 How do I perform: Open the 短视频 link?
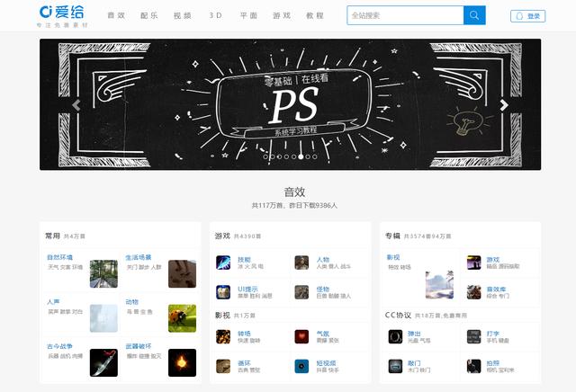[326, 363]
